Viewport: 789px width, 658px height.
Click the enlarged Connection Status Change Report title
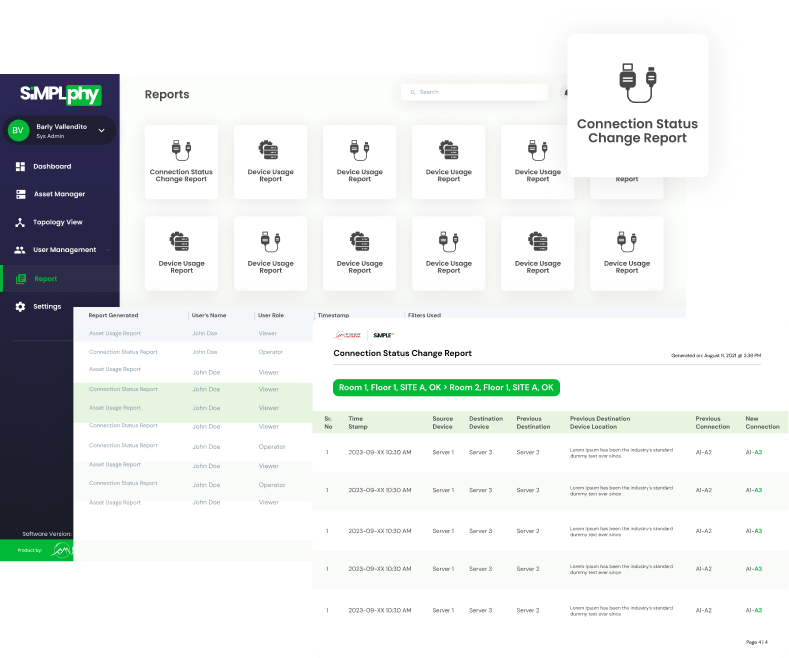pos(638,131)
